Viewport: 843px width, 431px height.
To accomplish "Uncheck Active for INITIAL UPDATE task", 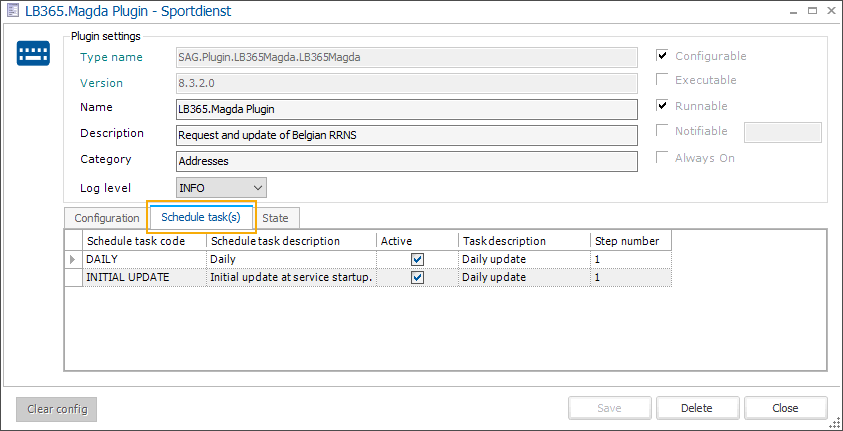I will point(418,277).
